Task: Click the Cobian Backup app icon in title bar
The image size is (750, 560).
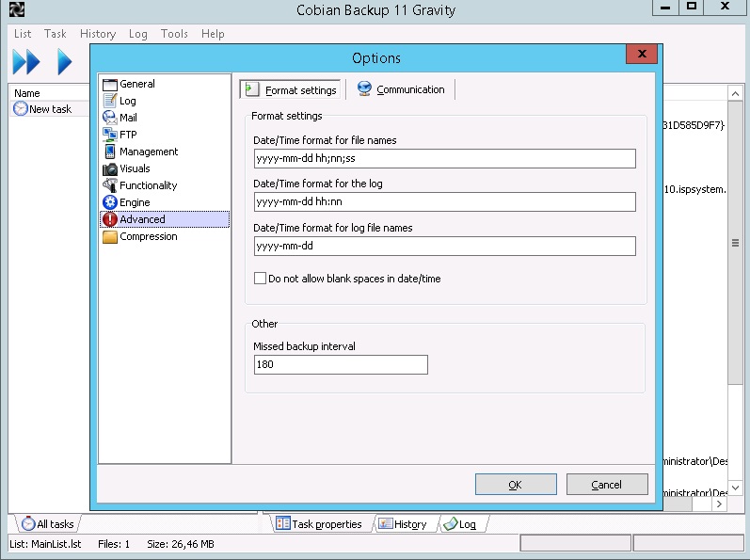Action: [17, 9]
